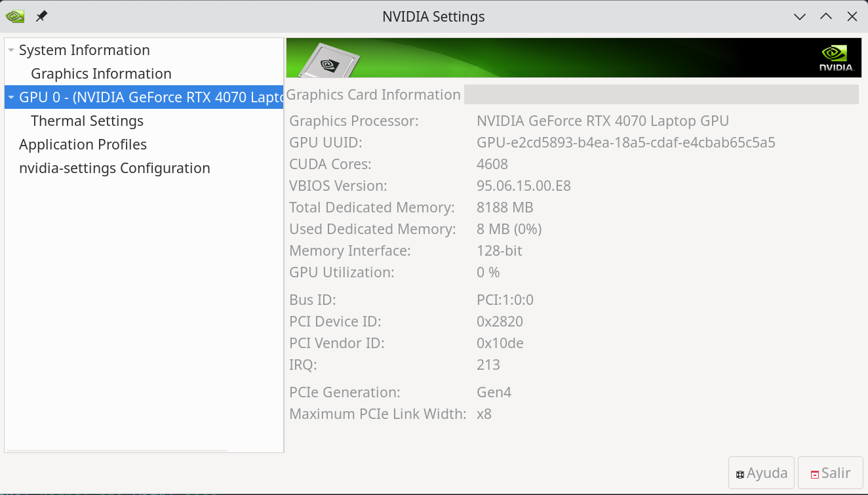The image size is (868, 495).
Task: Click the Ayuda help button
Action: click(x=761, y=473)
